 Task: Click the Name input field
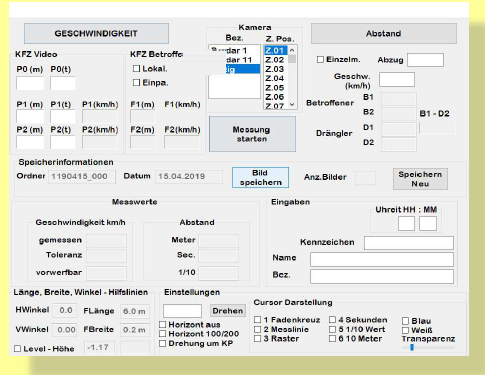tap(382, 259)
